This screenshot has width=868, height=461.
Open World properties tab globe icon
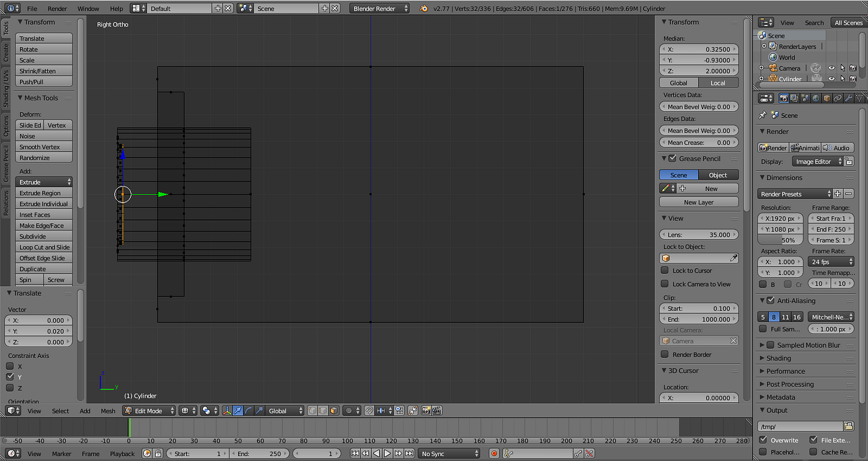[815, 98]
